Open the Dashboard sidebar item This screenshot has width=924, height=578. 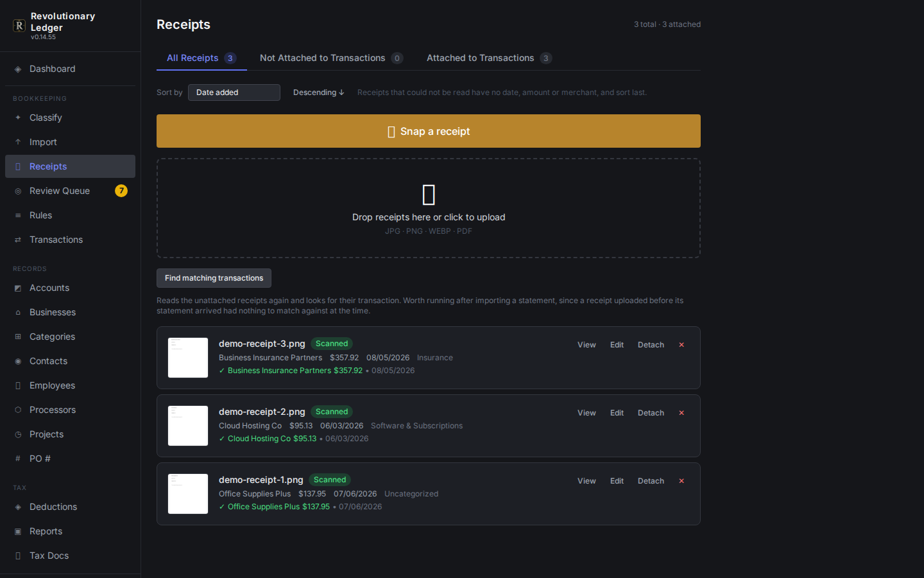coord(70,69)
